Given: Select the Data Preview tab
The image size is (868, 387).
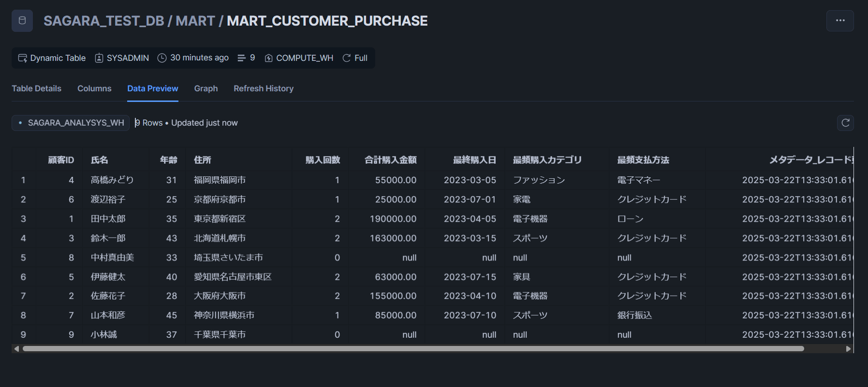Looking at the screenshot, I should (x=152, y=88).
